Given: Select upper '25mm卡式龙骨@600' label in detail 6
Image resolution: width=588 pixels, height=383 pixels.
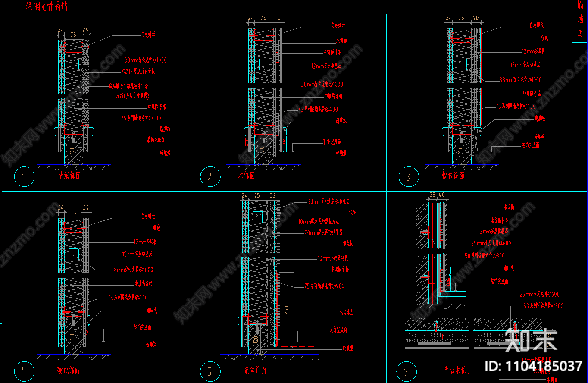Looking at the screenshot, I should coord(491,243).
